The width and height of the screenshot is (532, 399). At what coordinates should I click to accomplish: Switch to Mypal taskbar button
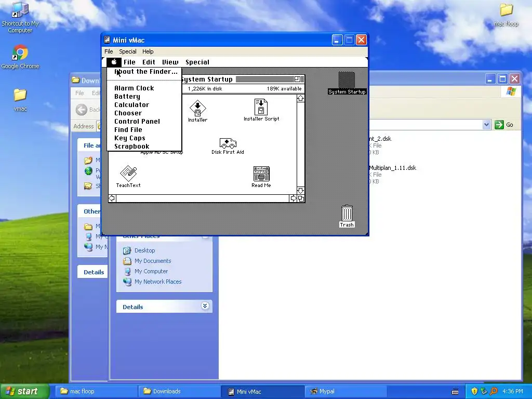tap(345, 392)
